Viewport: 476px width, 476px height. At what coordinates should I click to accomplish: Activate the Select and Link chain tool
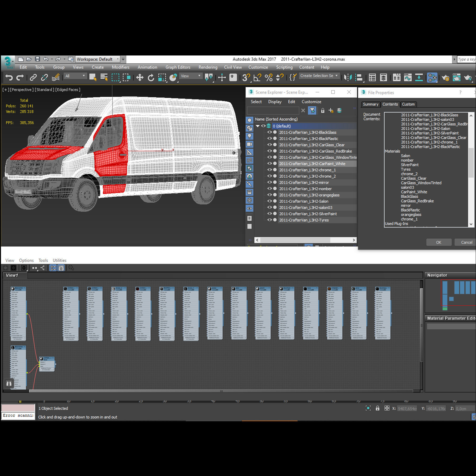[33, 78]
